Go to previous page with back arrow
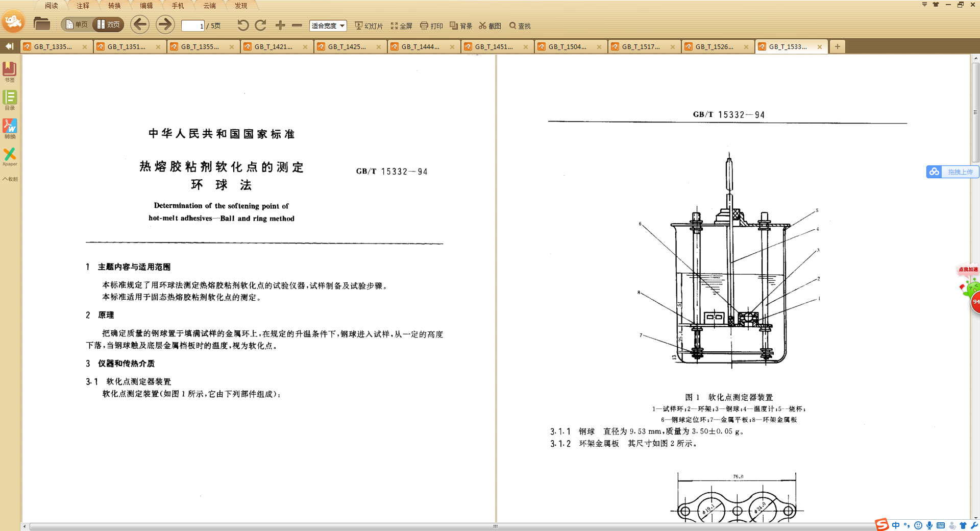The width and height of the screenshot is (980, 531). coord(139,25)
